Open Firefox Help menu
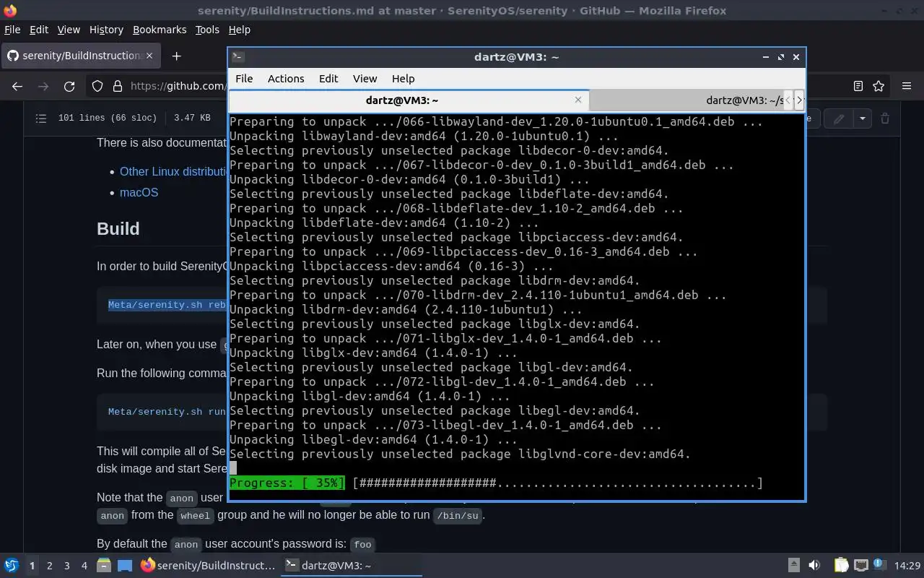Viewport: 924px width, 578px height. click(239, 30)
